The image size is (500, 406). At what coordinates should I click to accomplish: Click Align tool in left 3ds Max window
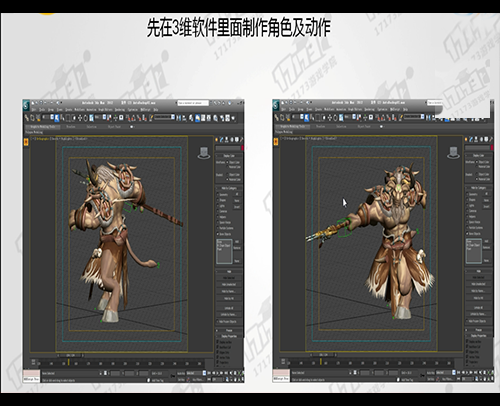click(x=184, y=118)
